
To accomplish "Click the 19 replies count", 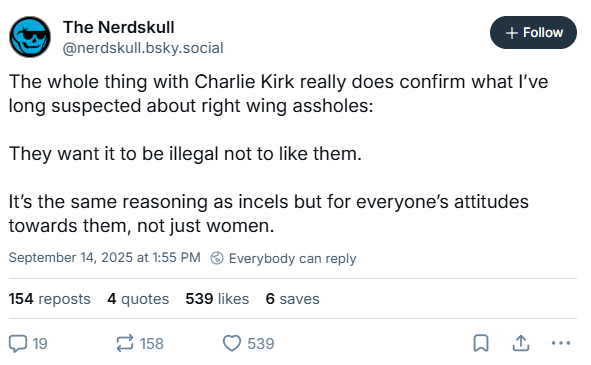I will pos(40,344).
